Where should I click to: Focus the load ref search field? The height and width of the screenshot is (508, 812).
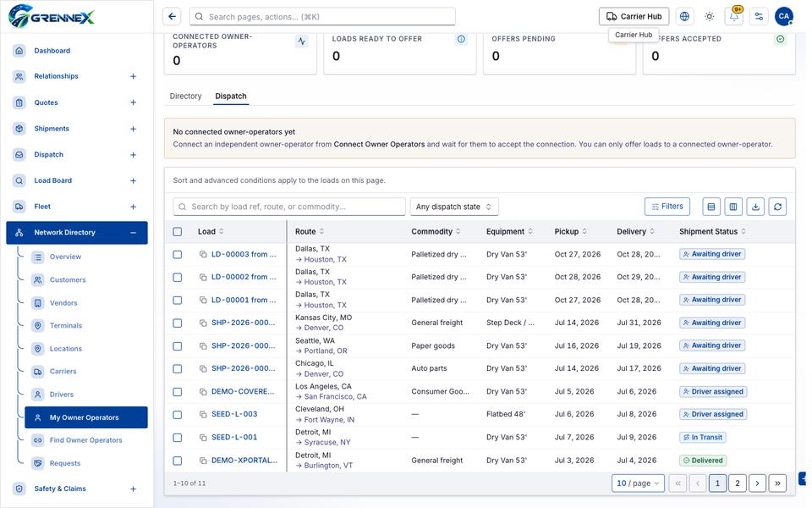289,207
